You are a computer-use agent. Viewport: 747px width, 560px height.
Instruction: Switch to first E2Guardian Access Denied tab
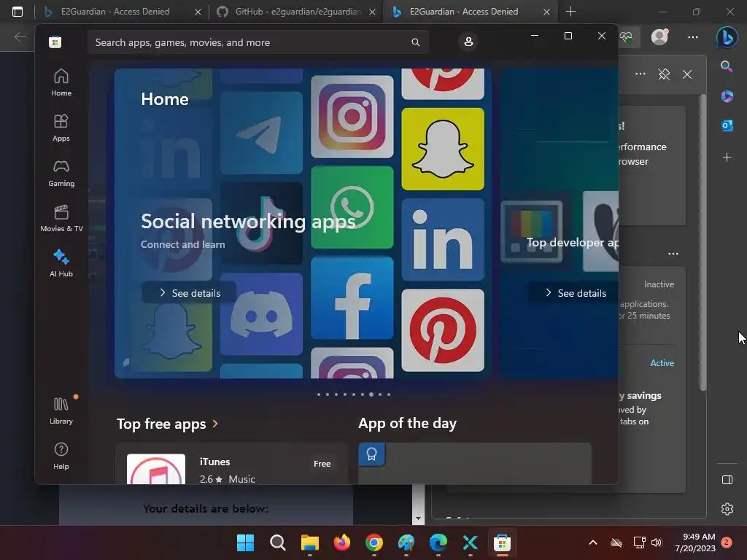[x=115, y=12]
